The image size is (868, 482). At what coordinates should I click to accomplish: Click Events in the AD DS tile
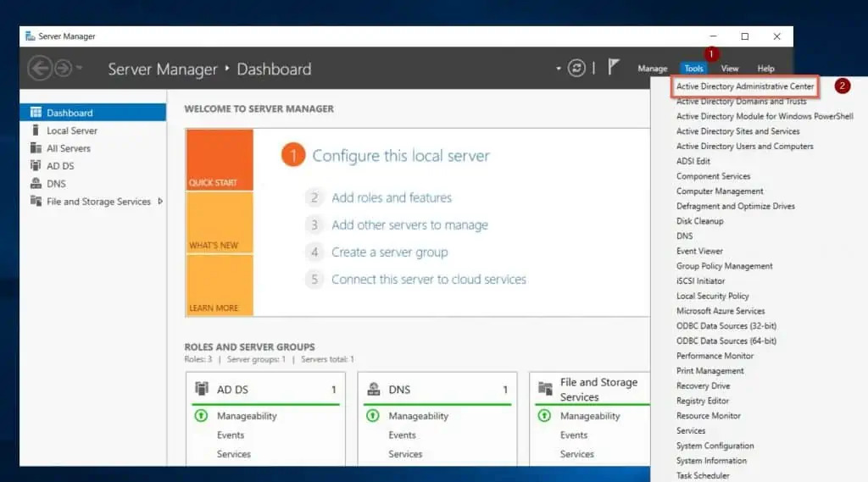tap(231, 435)
